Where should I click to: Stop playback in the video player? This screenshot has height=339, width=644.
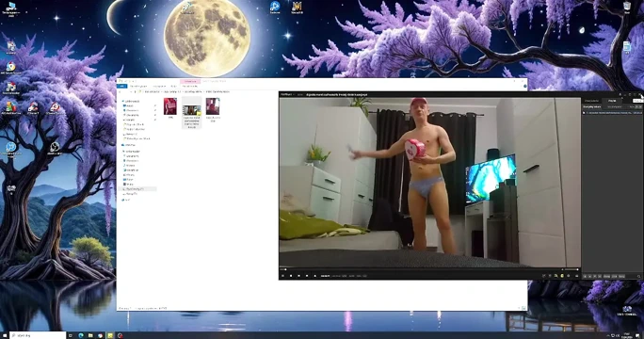291,276
